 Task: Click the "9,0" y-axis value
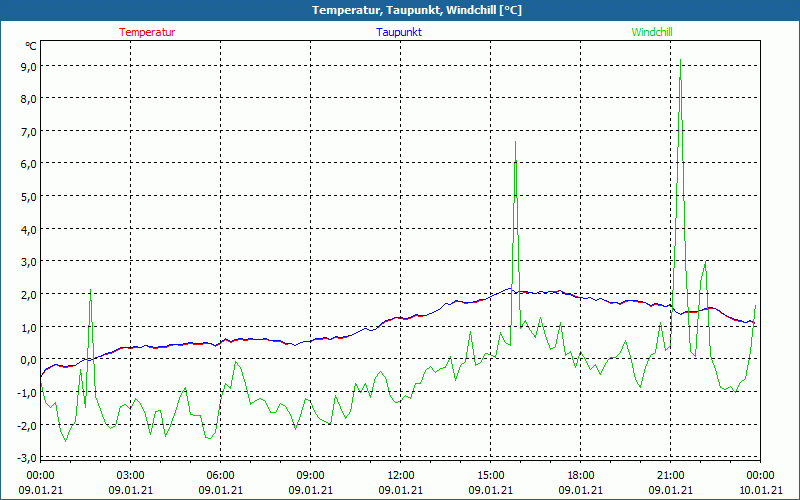29,66
